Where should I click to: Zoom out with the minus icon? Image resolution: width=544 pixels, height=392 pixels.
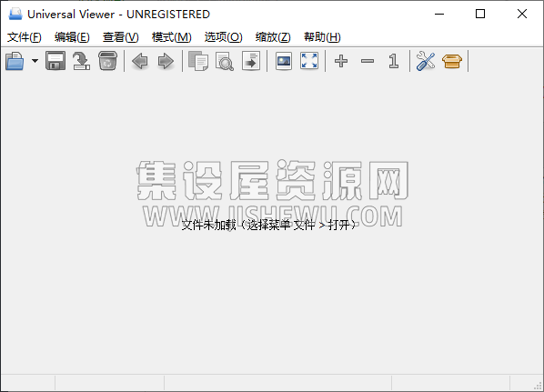pos(368,61)
